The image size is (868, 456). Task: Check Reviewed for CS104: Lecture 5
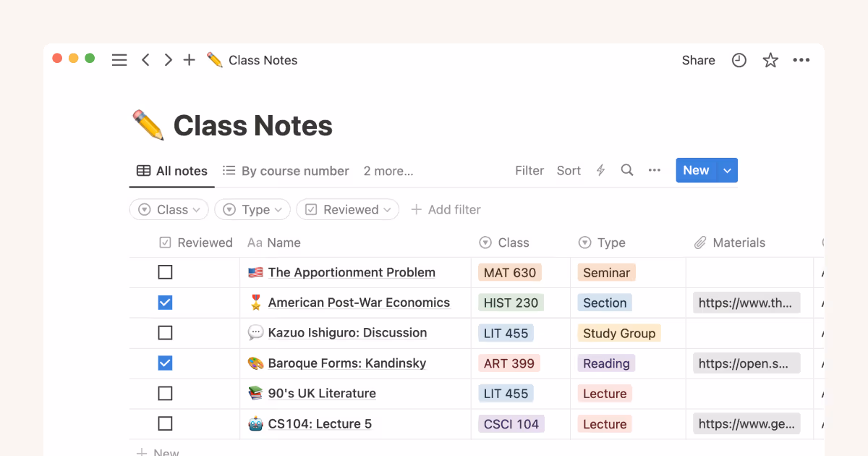tap(165, 424)
